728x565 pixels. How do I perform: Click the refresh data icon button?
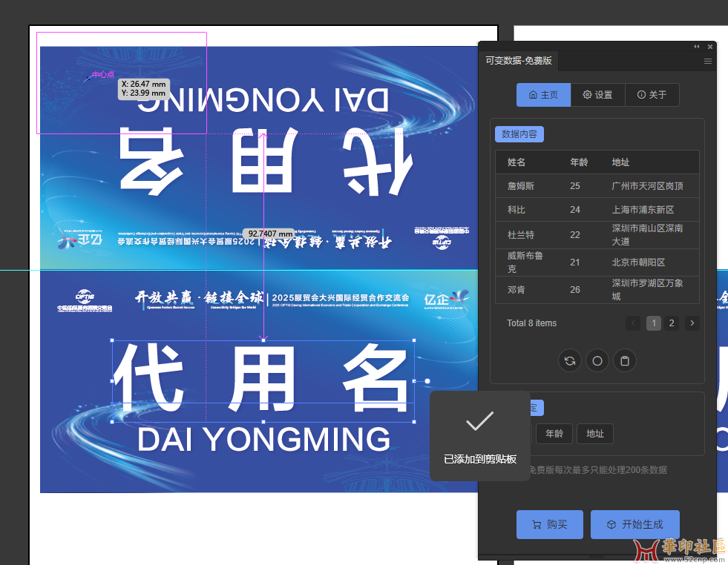click(x=570, y=361)
